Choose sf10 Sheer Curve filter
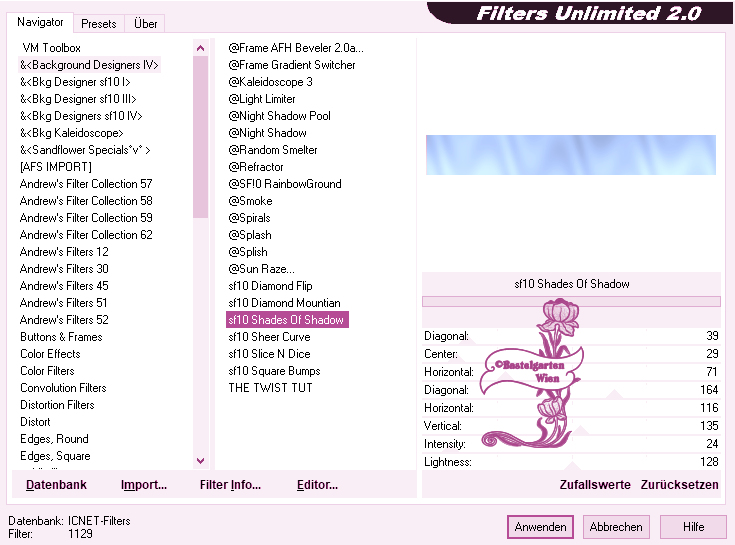This screenshot has width=735, height=545. point(270,337)
